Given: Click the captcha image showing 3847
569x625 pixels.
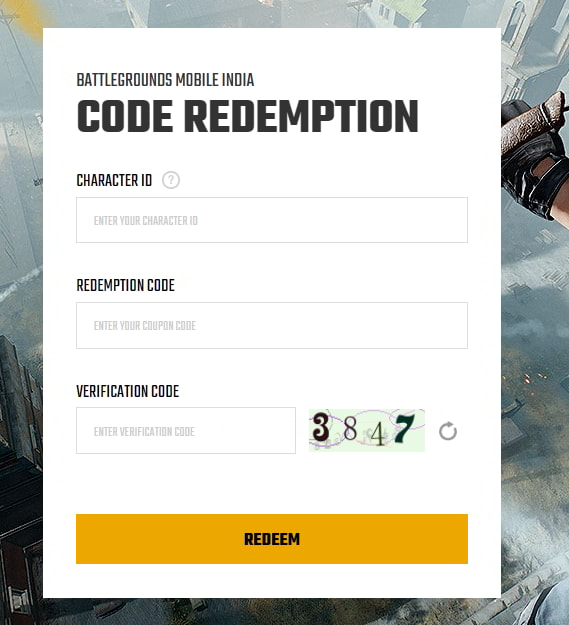Looking at the screenshot, I should [367, 430].
